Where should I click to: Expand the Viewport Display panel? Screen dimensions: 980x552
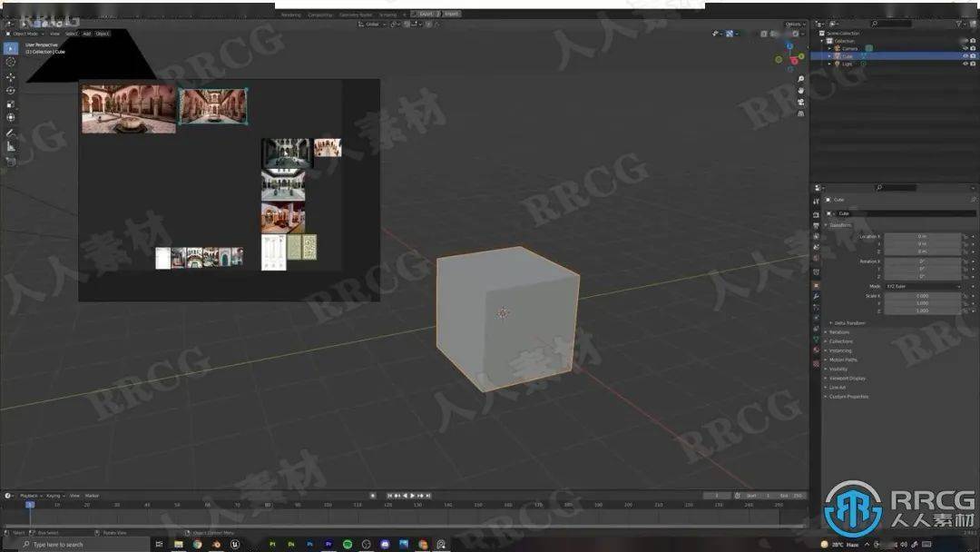846,379
